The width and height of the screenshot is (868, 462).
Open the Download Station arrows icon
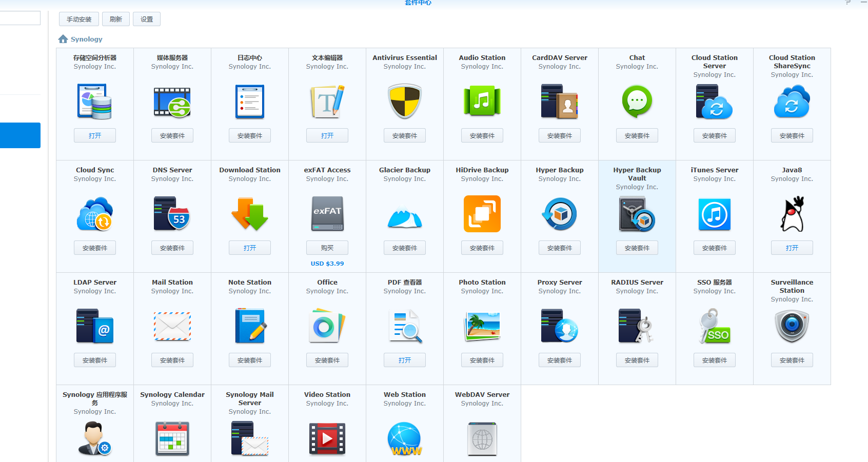coord(250,214)
